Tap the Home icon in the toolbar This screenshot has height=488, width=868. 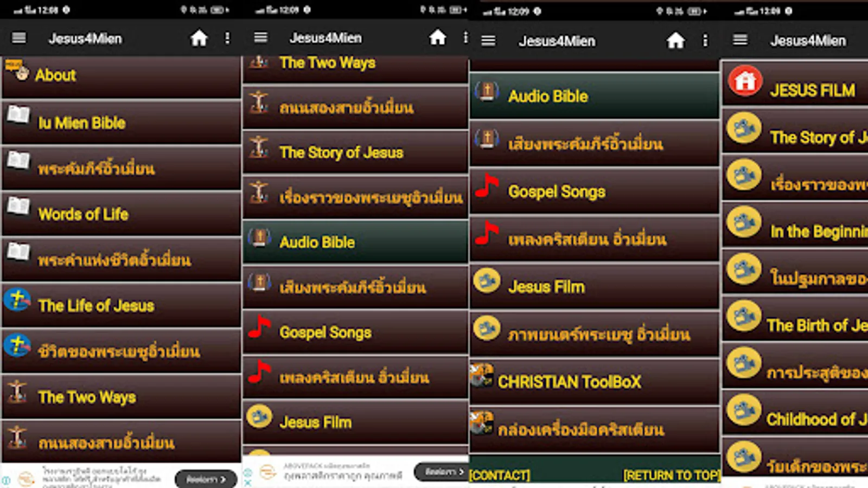click(x=200, y=38)
